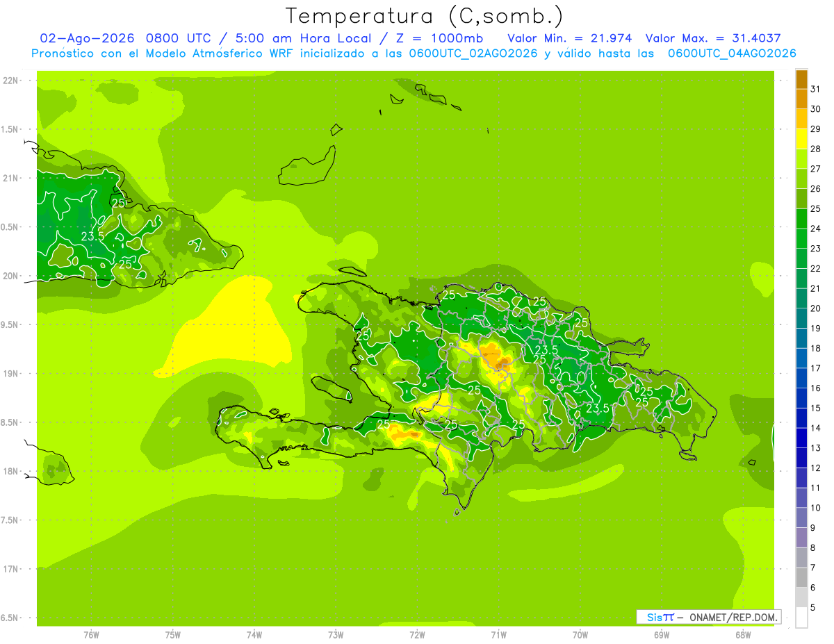Click the '31' colorbar label
This screenshot has width=834, height=644.
click(815, 89)
